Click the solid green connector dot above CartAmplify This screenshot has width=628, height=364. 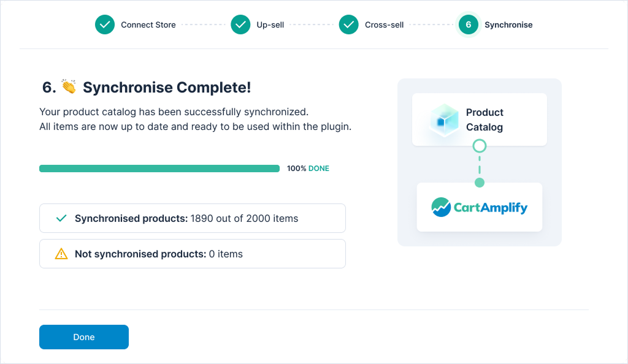coord(480,183)
